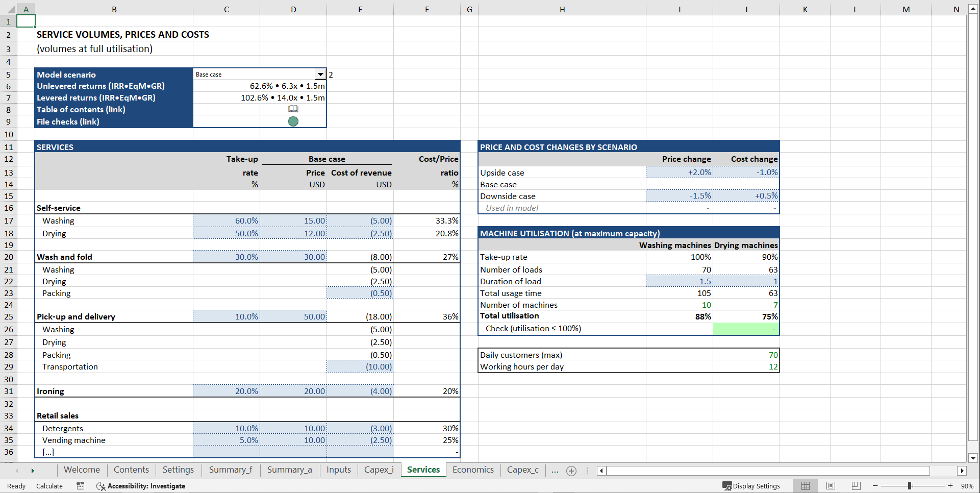Click the Zoom Out minus control
Viewport: 980px width, 493px height.
pos(874,486)
